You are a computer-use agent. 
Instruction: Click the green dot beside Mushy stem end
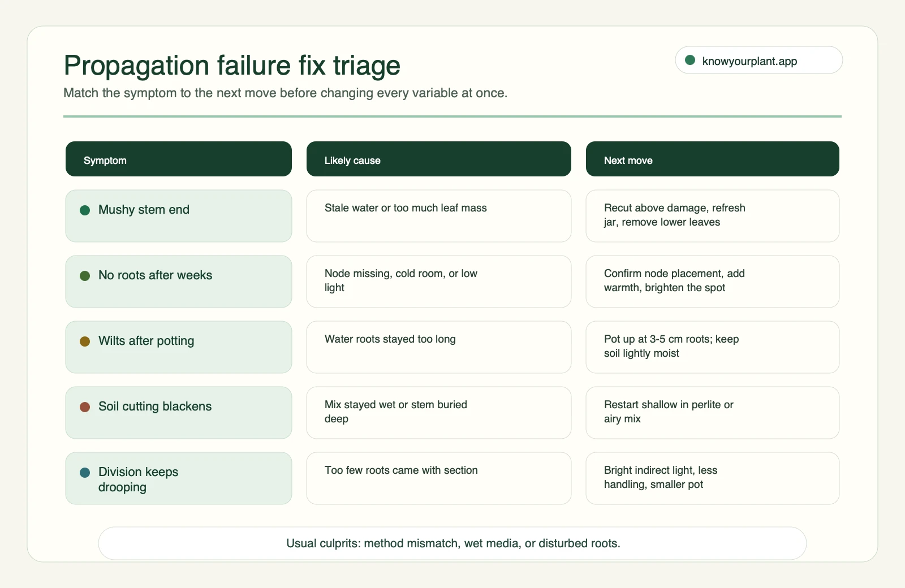85,210
